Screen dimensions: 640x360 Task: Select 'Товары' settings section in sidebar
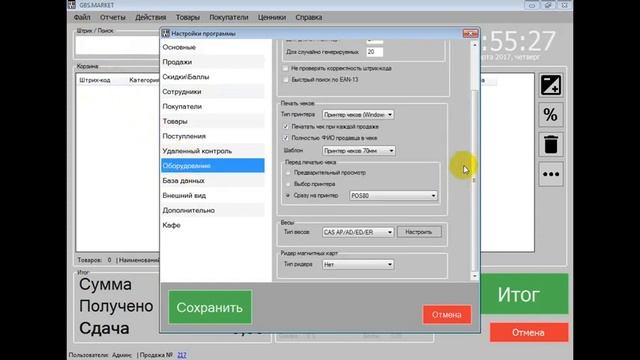click(213, 121)
